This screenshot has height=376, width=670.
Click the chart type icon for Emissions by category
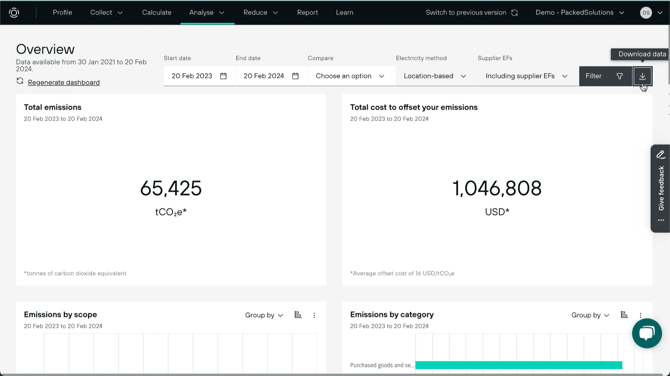tap(624, 315)
